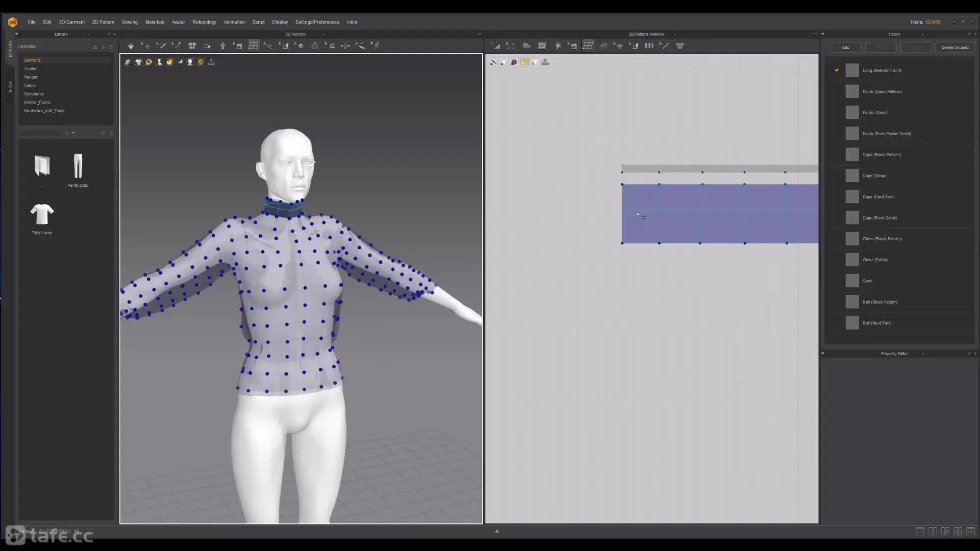Activate the highlighted quad mesh tool in the 3D window
The width and height of the screenshot is (980, 551).
point(253,46)
